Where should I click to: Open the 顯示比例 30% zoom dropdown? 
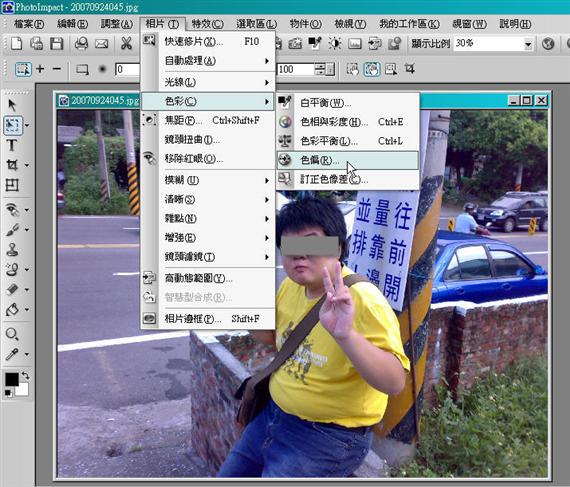528,44
